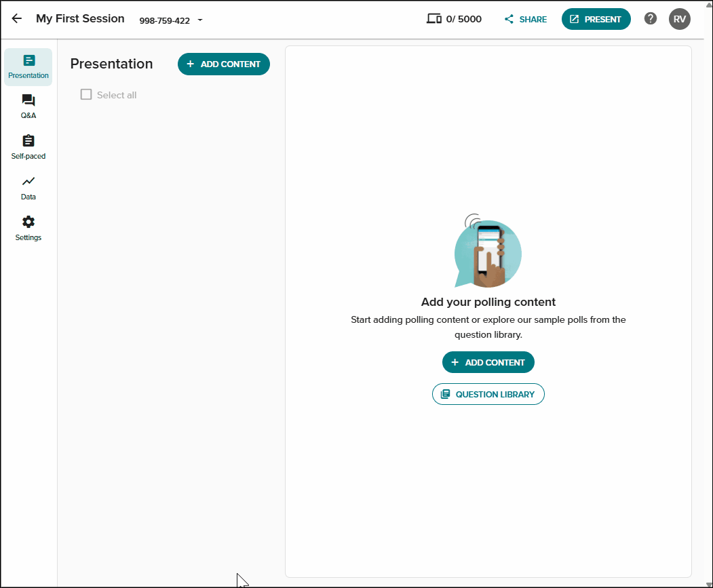Viewport: 713px width, 588px height.
Task: Open the RV user avatar menu
Action: (679, 19)
